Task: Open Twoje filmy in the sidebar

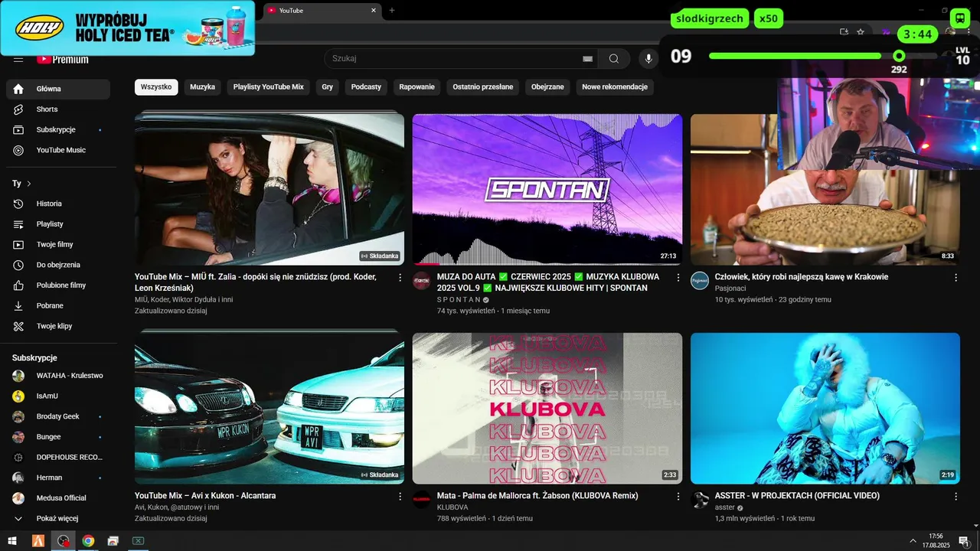Action: pyautogui.click(x=58, y=245)
